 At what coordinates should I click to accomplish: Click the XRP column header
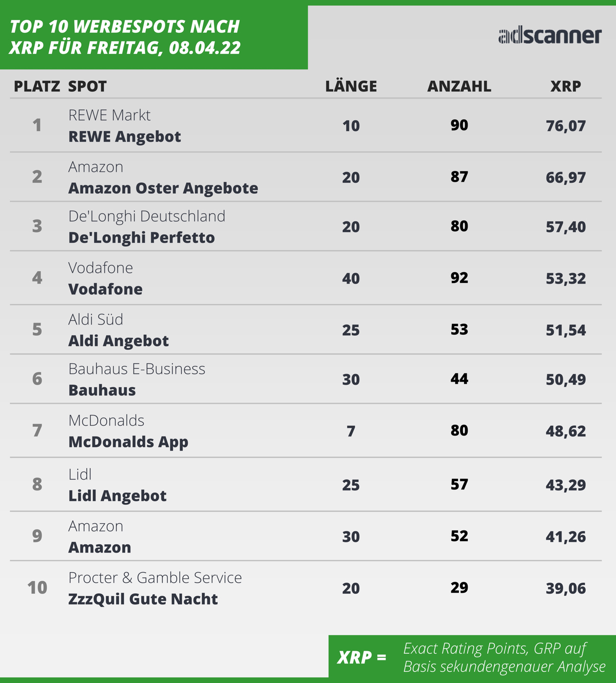pos(566,86)
